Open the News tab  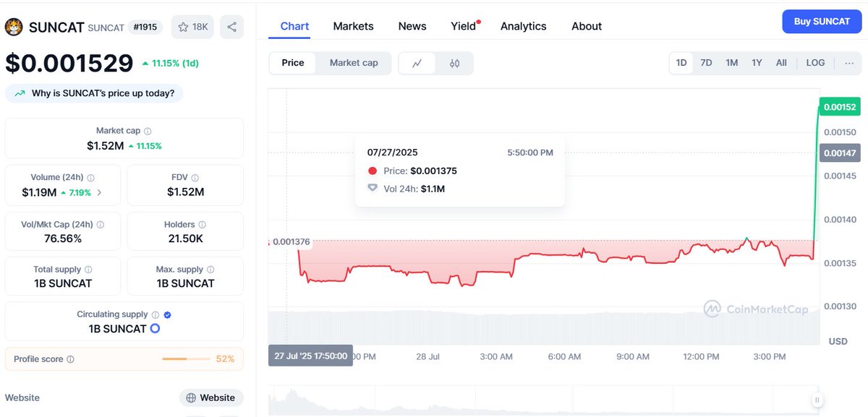[x=412, y=26]
